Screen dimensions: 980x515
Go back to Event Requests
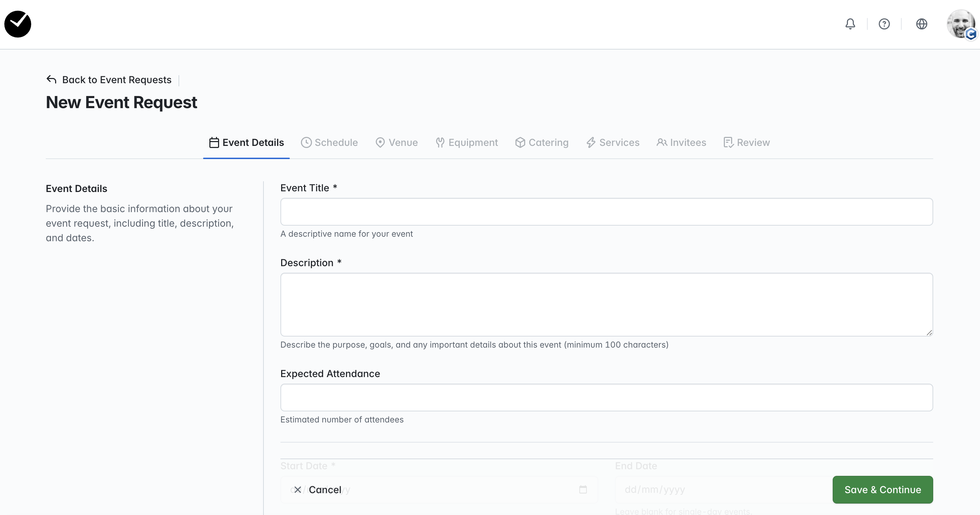coord(117,79)
